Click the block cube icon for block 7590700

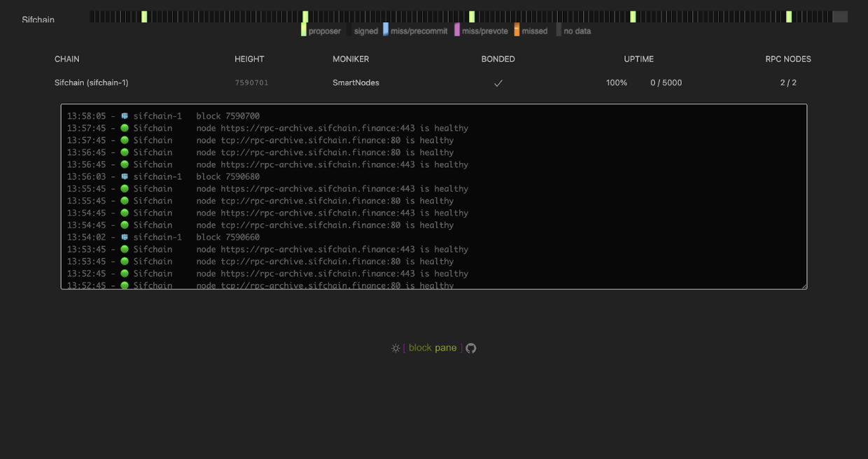125,116
